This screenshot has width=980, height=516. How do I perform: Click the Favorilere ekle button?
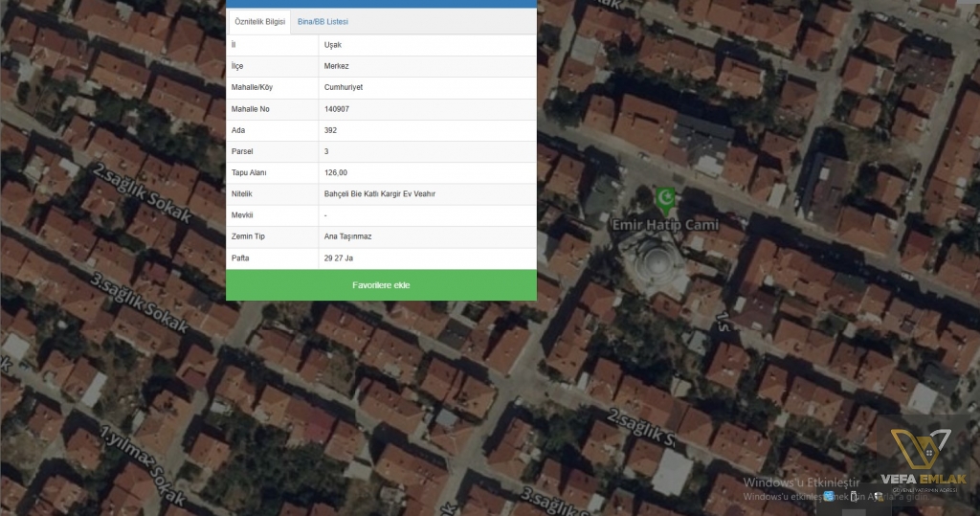(x=381, y=285)
